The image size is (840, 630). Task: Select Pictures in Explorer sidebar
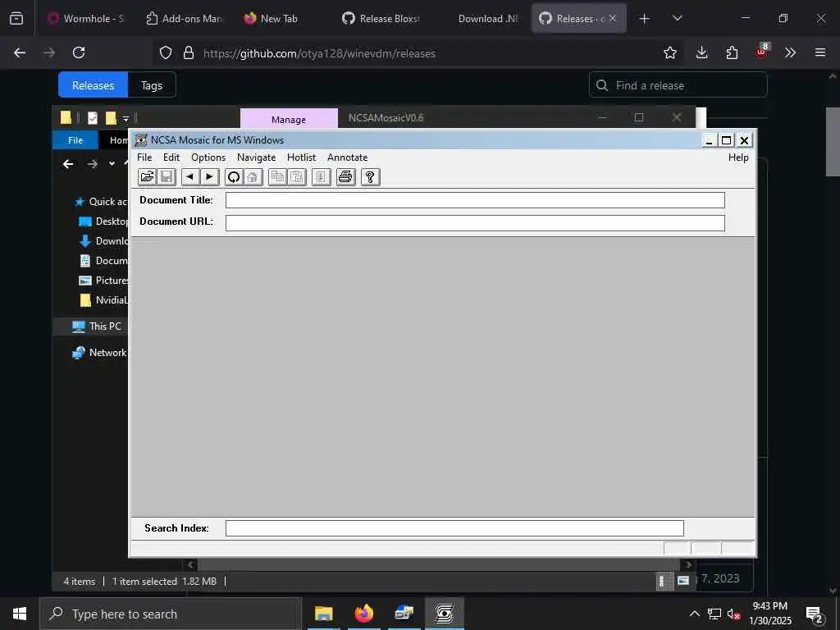tap(104, 281)
